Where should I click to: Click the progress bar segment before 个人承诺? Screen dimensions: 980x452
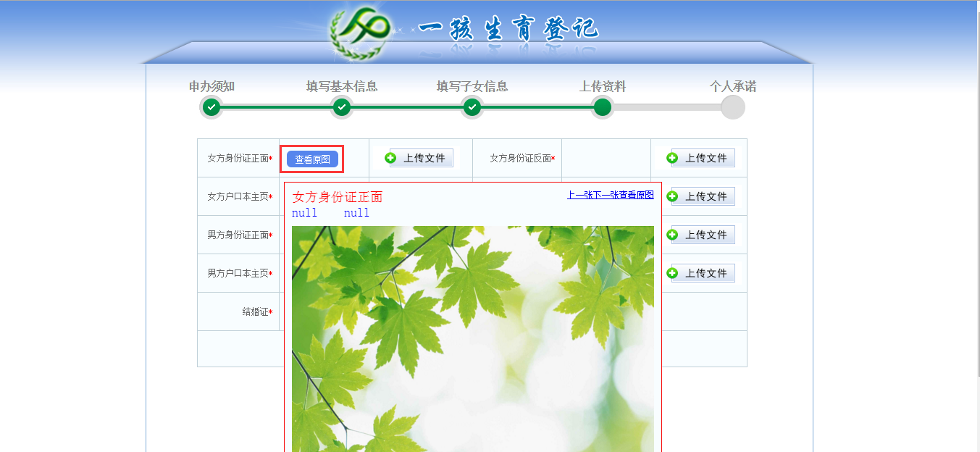[668, 106]
